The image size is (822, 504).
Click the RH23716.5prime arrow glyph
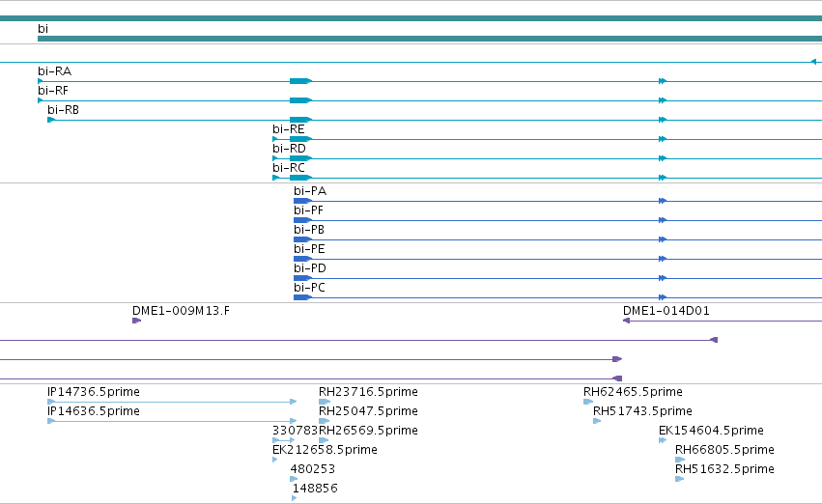pyautogui.click(x=324, y=402)
